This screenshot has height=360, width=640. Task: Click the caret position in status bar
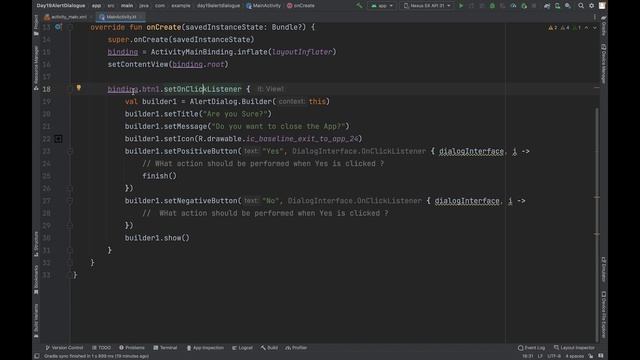tap(527, 356)
